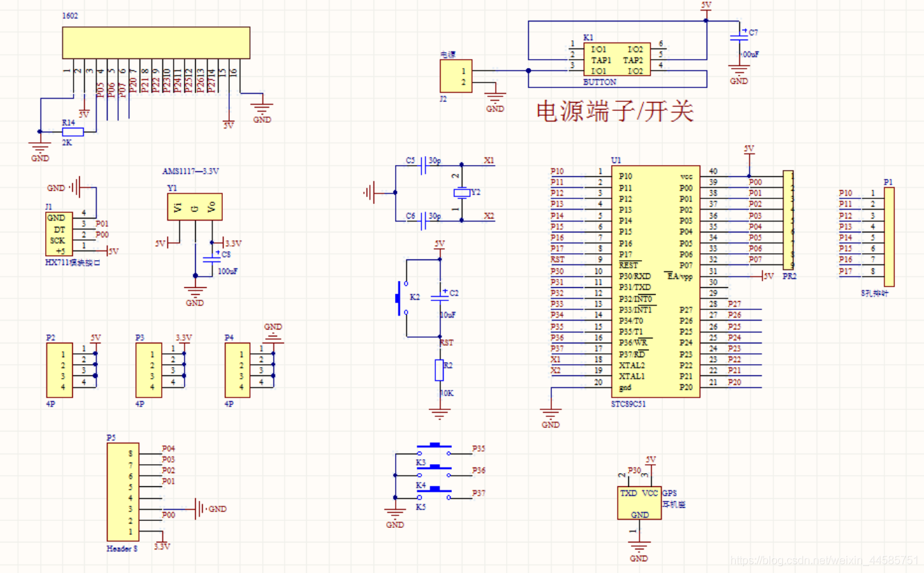924x573 pixels.
Task: Select the K1 BUTTON power switch
Action: click(617, 60)
